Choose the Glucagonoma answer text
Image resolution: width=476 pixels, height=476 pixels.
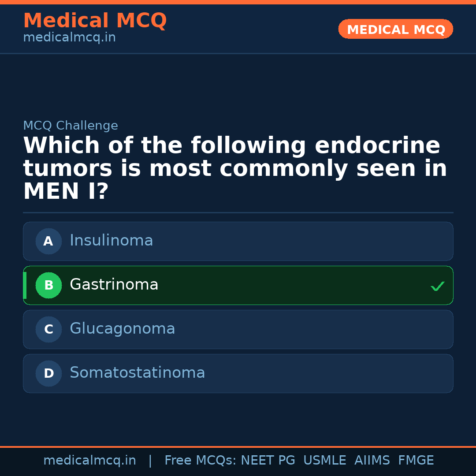coord(122,329)
